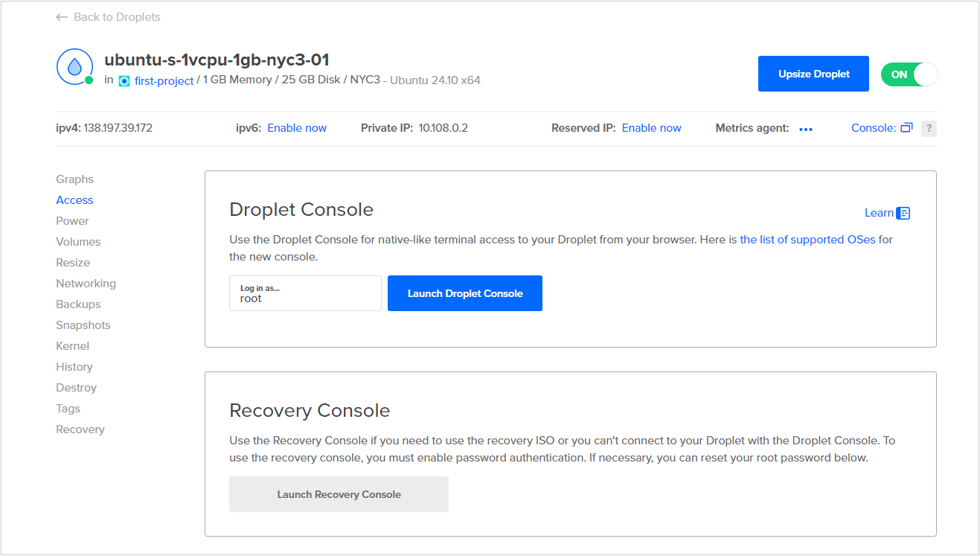
Task: Click the Metrics agent label
Action: pyautogui.click(x=752, y=128)
